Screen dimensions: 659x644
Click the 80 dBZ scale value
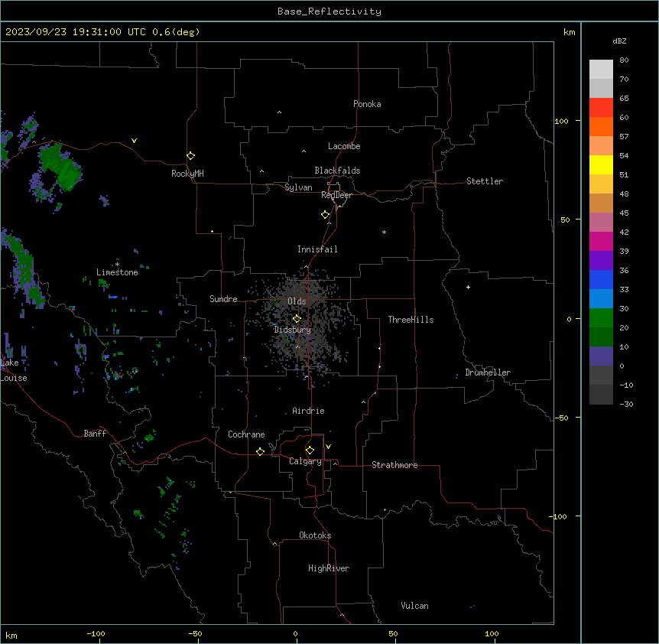click(624, 60)
